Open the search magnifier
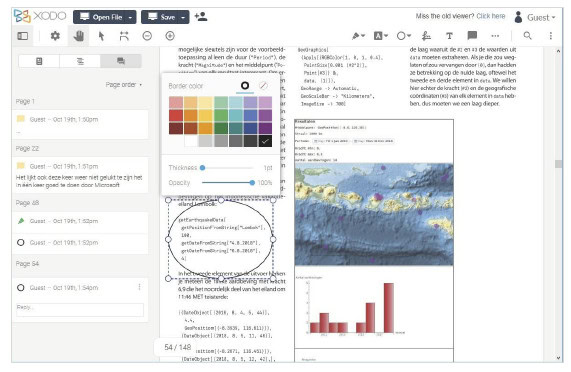 pos(527,36)
